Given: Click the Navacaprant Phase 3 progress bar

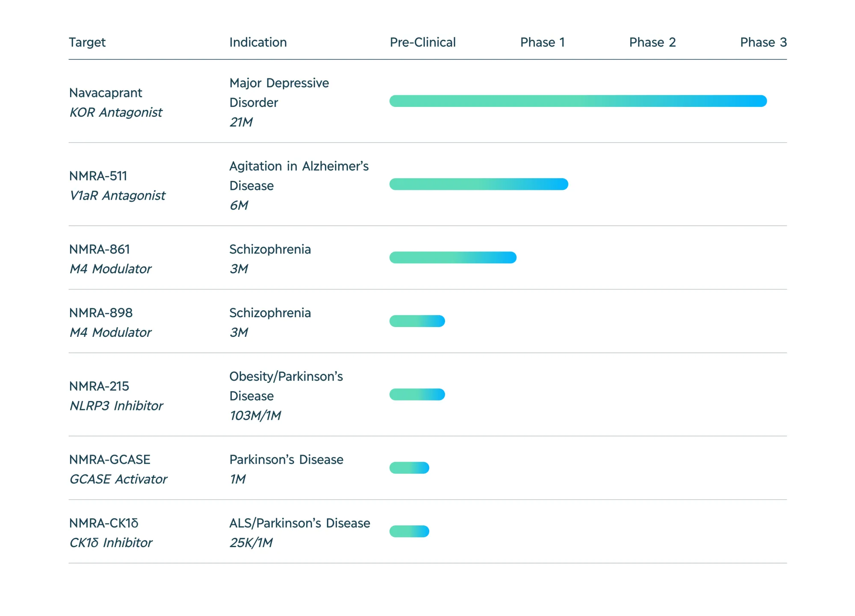Looking at the screenshot, I should (x=578, y=101).
